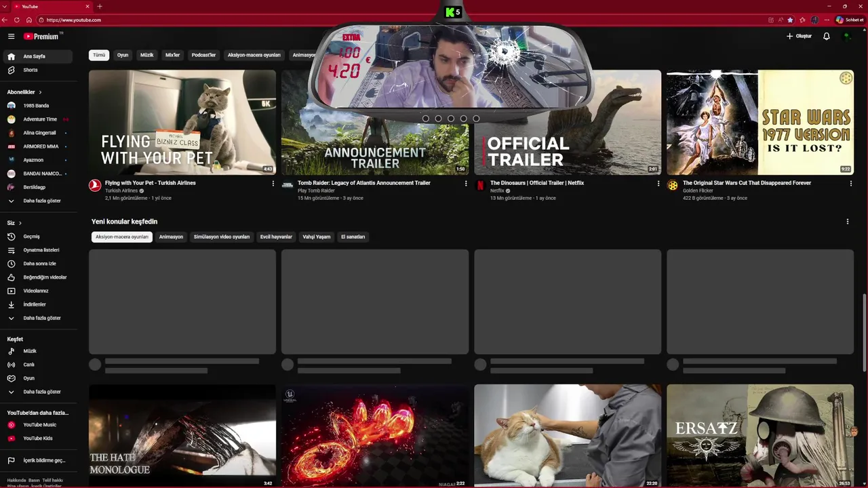Open new browser tab plus button
The width and height of the screenshot is (868, 488).
coord(100,6)
